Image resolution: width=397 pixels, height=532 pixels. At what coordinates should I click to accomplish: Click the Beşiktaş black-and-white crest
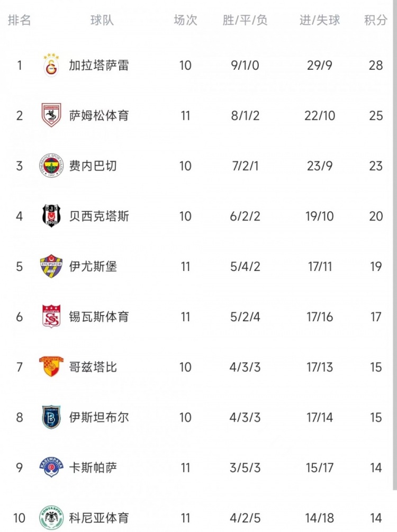pyautogui.click(x=51, y=215)
